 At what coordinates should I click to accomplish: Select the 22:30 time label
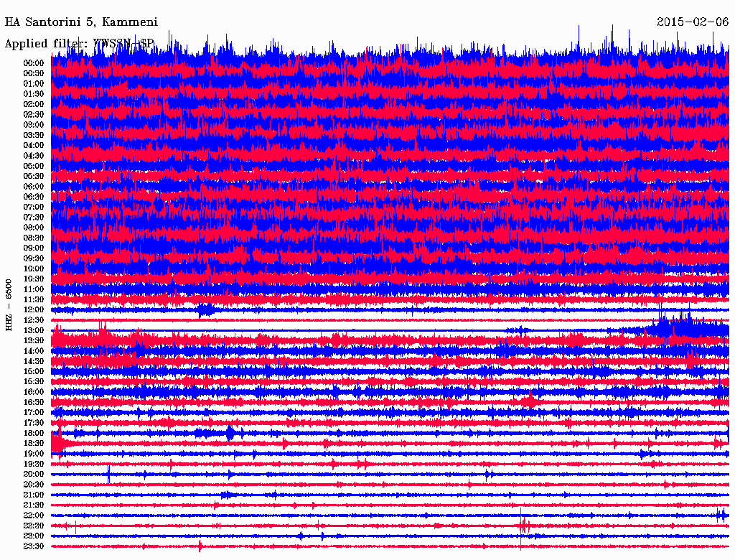[x=34, y=526]
